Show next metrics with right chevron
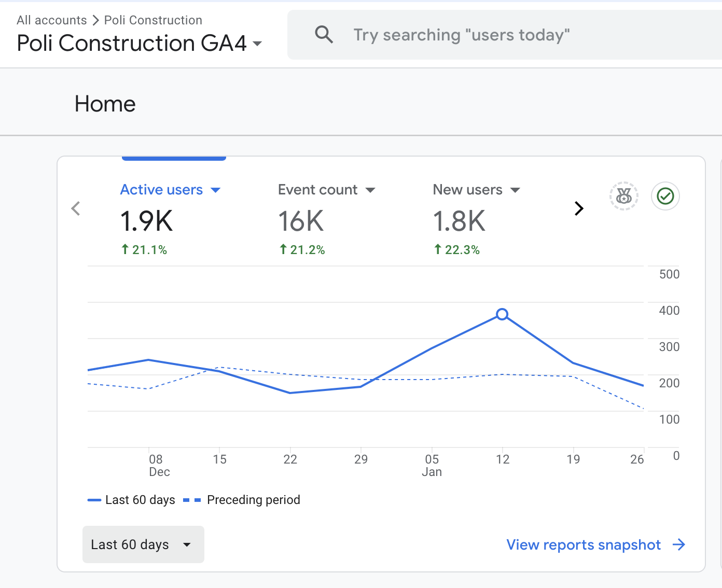 tap(579, 208)
